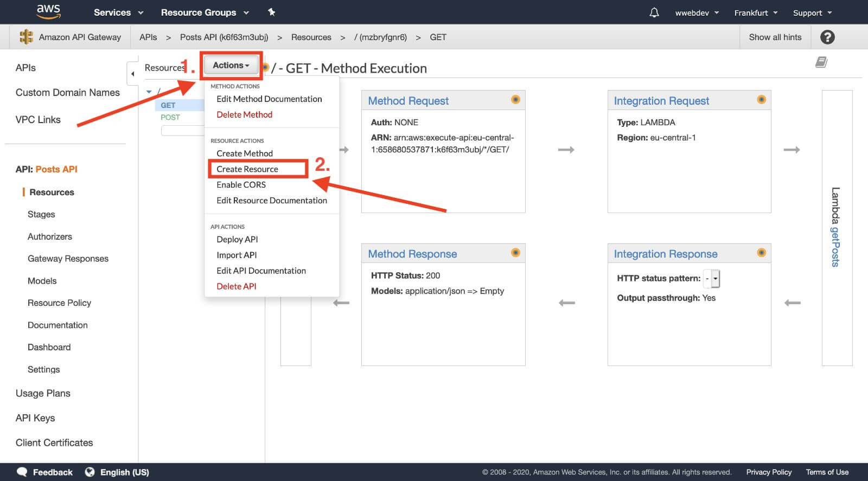Open Privacy Policy link
The width and height of the screenshot is (868, 481).
click(769, 472)
